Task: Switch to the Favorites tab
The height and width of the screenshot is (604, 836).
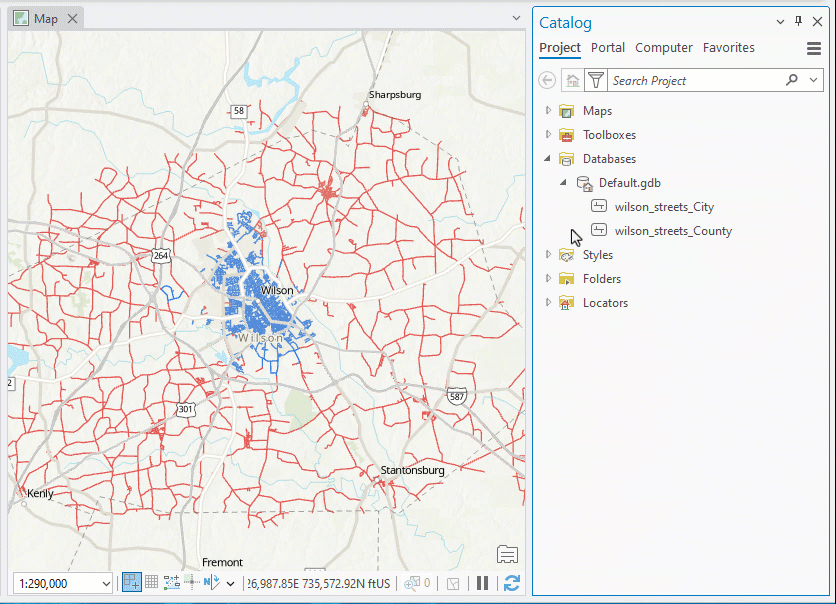Action: point(728,47)
